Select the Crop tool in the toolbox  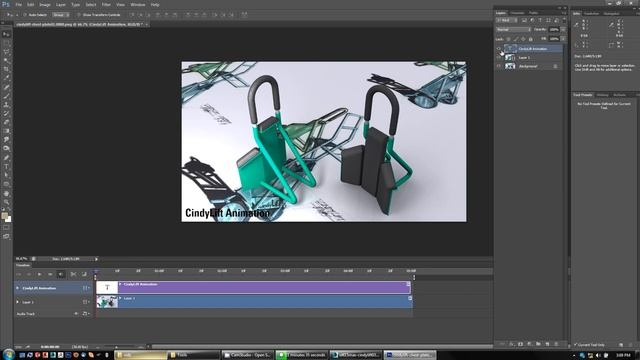tap(6, 69)
